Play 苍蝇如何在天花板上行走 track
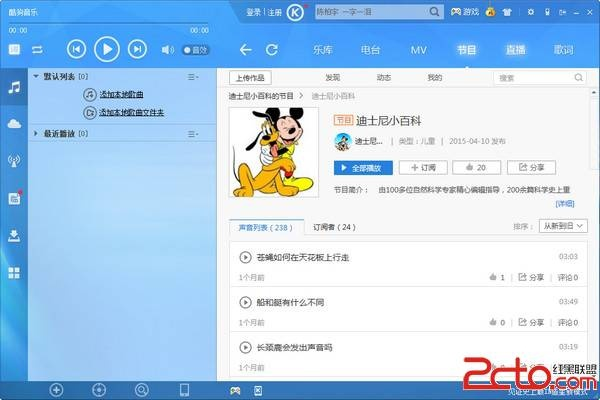The image size is (600, 400). coord(245,257)
